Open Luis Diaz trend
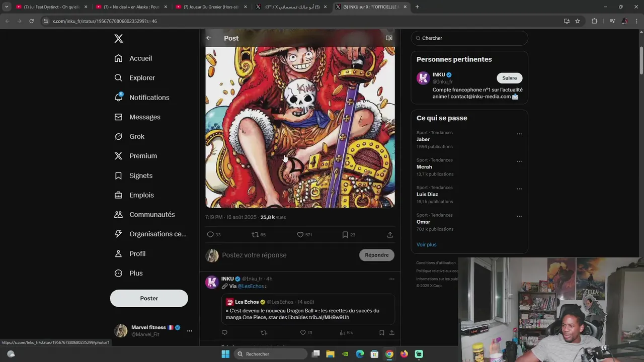This screenshot has width=644, height=362. pyautogui.click(x=427, y=195)
